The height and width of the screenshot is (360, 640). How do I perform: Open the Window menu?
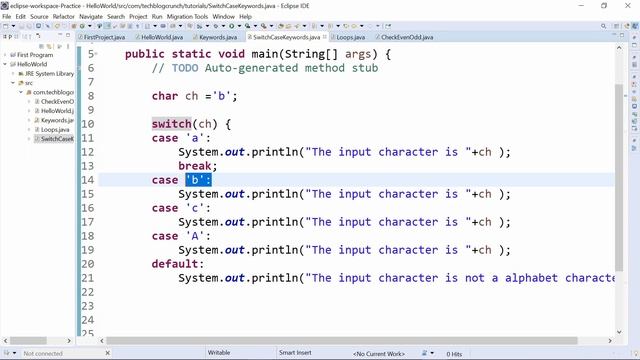click(x=223, y=17)
